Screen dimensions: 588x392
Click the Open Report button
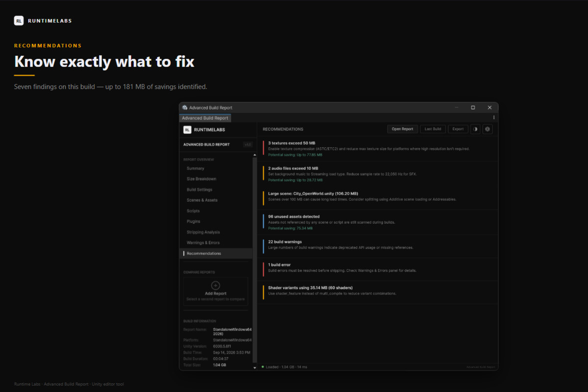click(403, 129)
